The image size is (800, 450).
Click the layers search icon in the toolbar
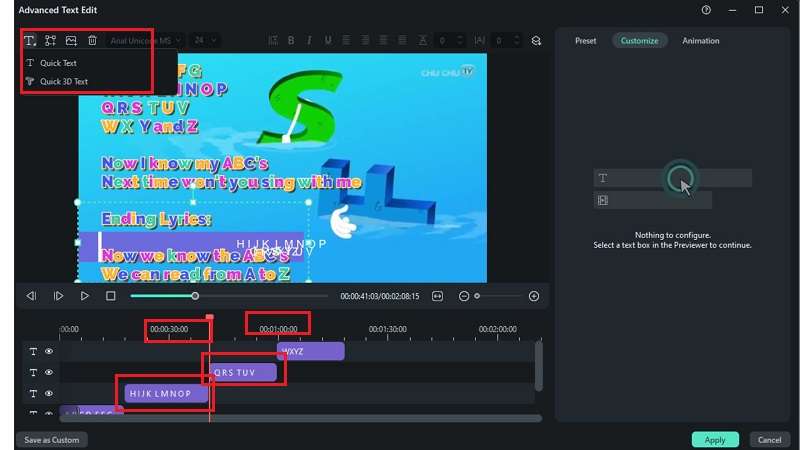pos(536,41)
